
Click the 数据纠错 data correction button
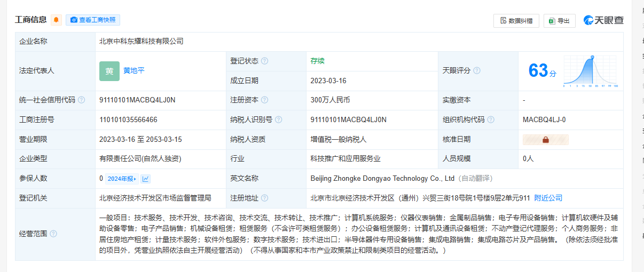point(516,21)
